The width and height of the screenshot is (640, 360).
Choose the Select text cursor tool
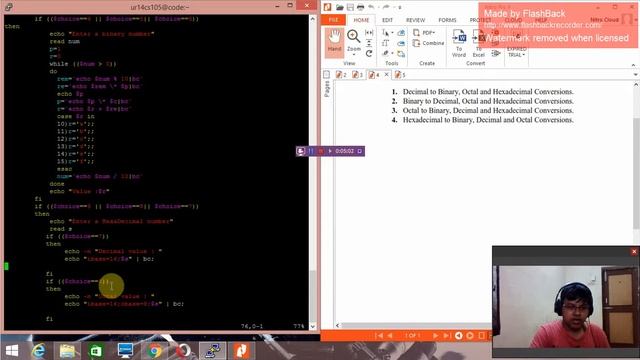pos(385,33)
